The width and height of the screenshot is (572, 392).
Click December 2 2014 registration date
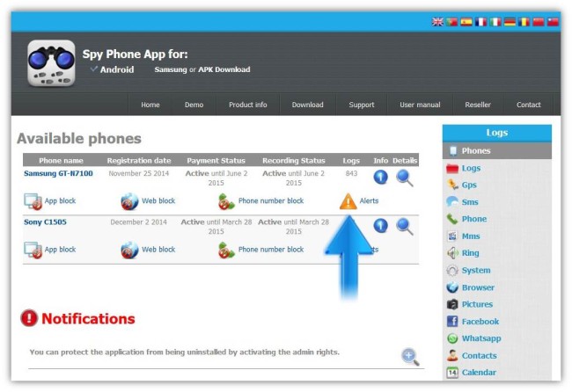[139, 222]
